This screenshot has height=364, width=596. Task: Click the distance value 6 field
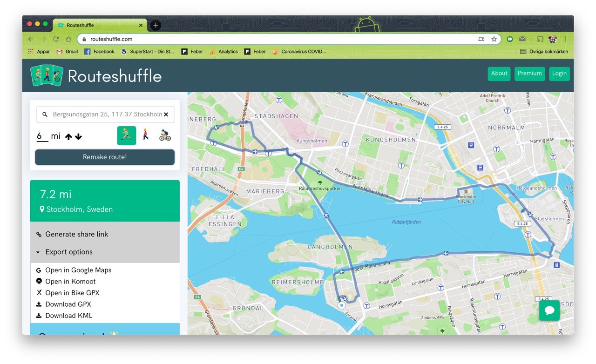(x=42, y=136)
